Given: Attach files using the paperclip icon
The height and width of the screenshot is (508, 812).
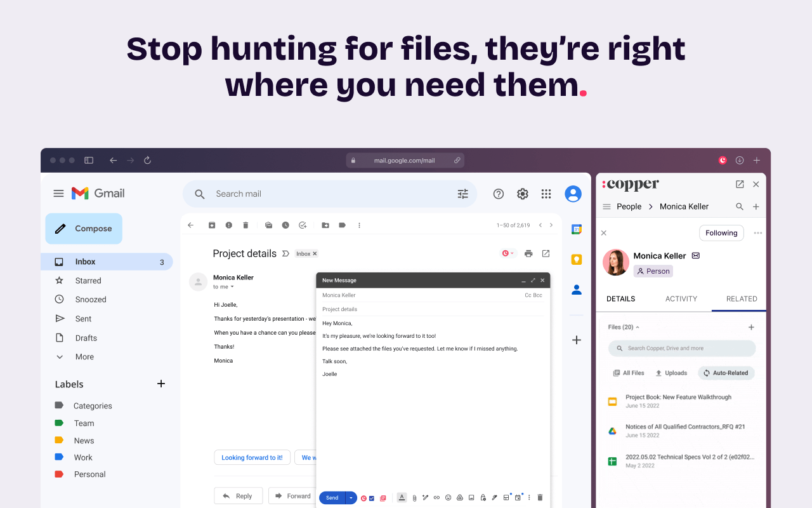Looking at the screenshot, I should click(x=414, y=498).
